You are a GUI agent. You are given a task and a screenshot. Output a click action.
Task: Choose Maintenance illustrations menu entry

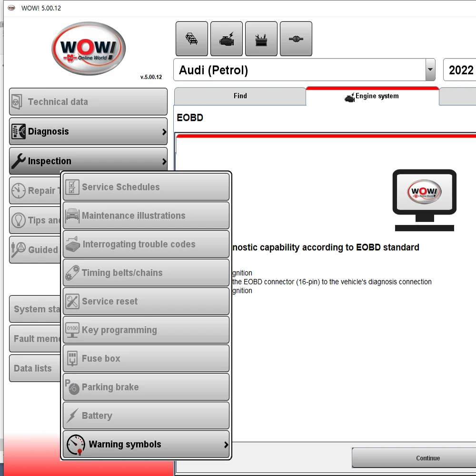146,216
